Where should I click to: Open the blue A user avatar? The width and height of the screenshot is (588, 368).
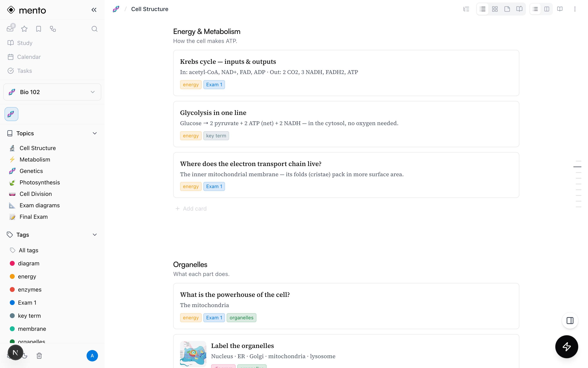pos(92,356)
